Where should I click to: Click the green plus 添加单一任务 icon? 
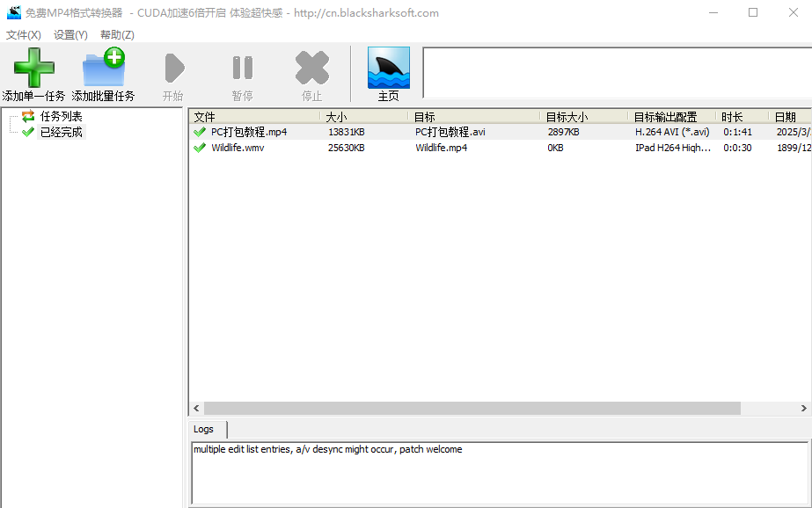click(x=34, y=68)
